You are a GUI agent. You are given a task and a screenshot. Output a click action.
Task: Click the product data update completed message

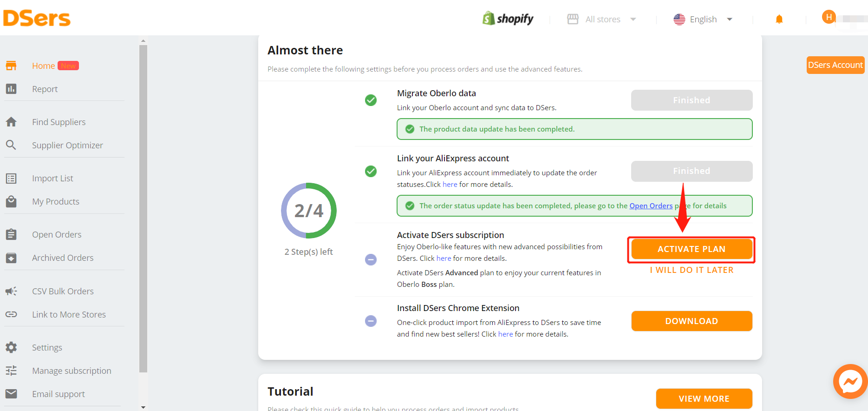tap(574, 129)
